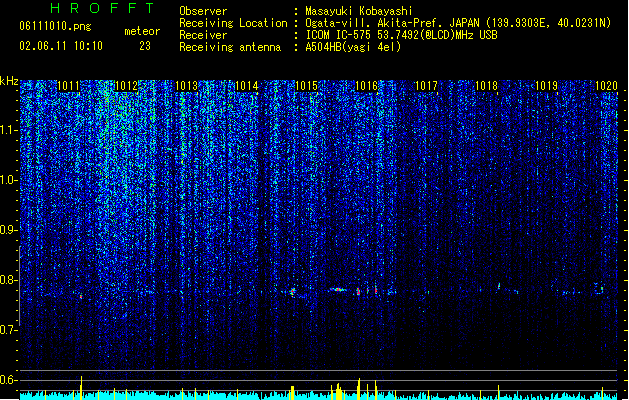629x400 pixels.
Task: Select the file name 06111010.png
Action: pyautogui.click(x=55, y=27)
